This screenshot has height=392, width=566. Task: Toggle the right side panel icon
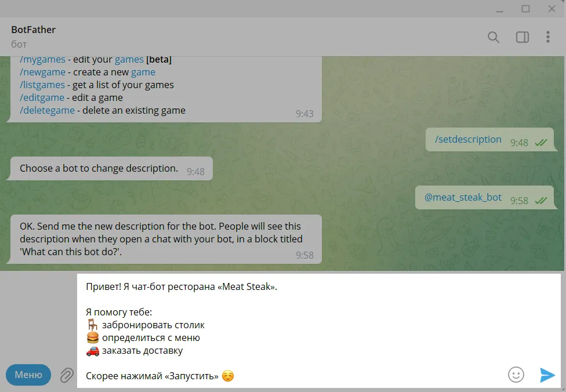pos(523,37)
